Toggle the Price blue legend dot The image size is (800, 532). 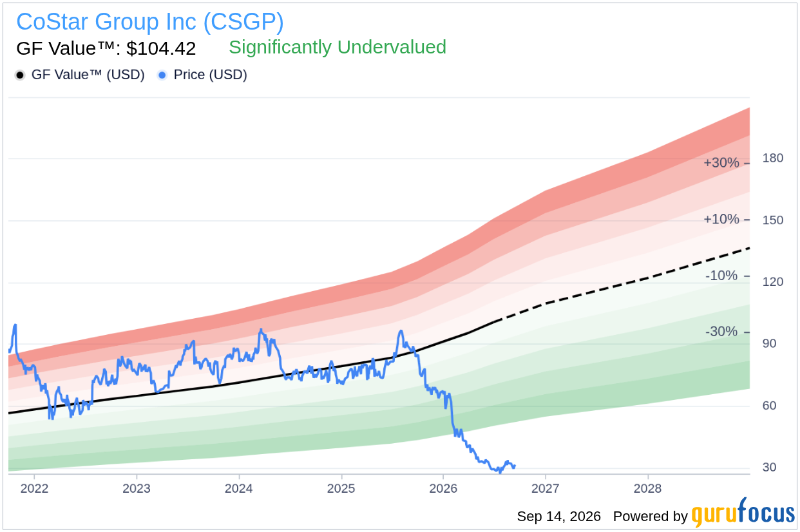[x=162, y=75]
